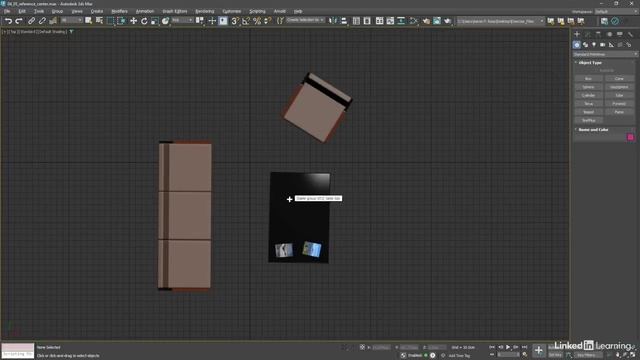640x360 pixels.
Task: Toggle the Spinner Snap button
Action: tap(268, 21)
